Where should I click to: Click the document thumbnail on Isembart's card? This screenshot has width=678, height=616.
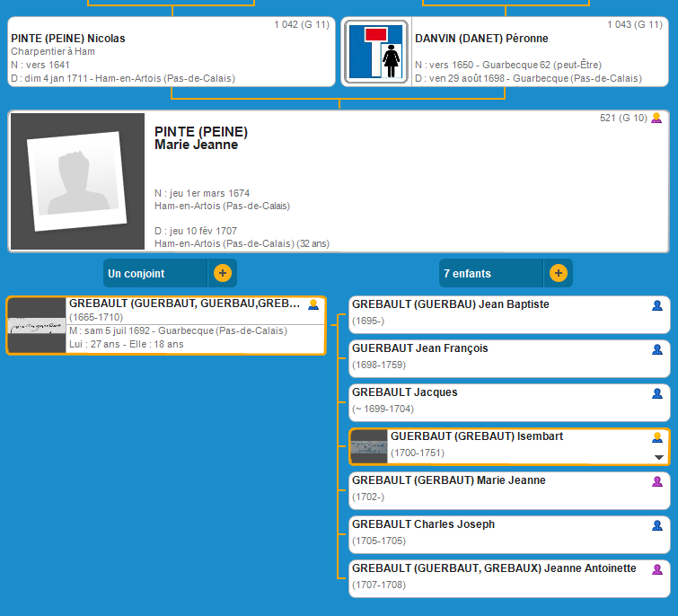pyautogui.click(x=369, y=446)
